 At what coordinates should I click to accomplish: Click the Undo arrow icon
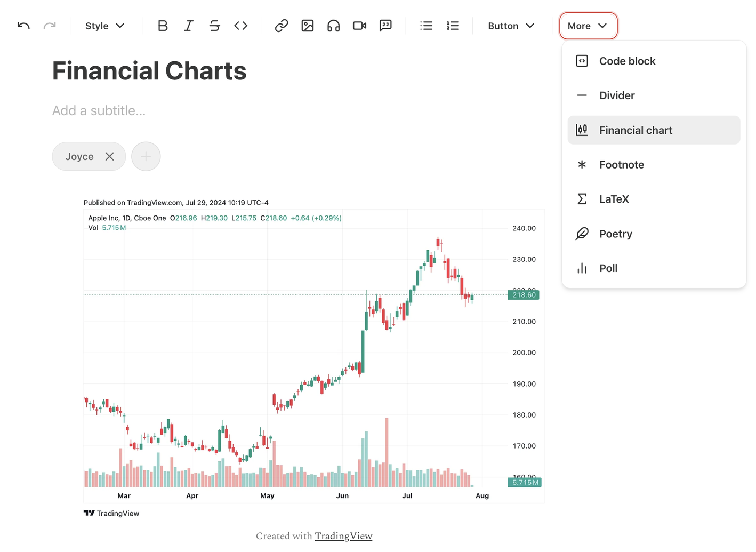point(23,25)
